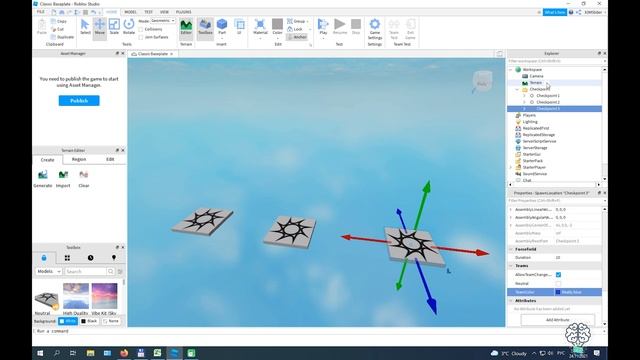Select Generate in Terrain Editor
This screenshot has height=360, width=640.
point(42,179)
